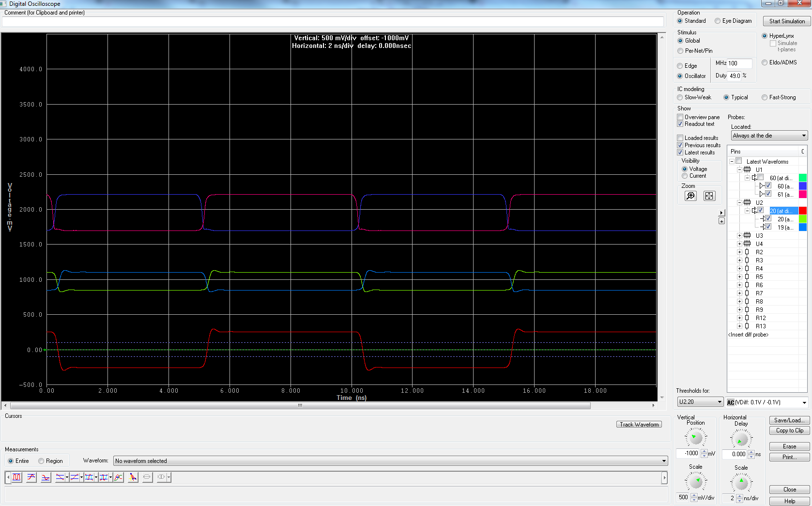812x506 pixels.
Task: Expand the U4 node in Pins tree
Action: [739, 244]
